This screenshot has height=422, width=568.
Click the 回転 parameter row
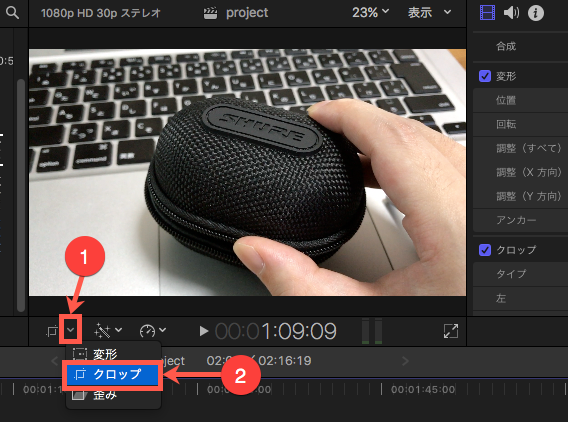pos(521,124)
